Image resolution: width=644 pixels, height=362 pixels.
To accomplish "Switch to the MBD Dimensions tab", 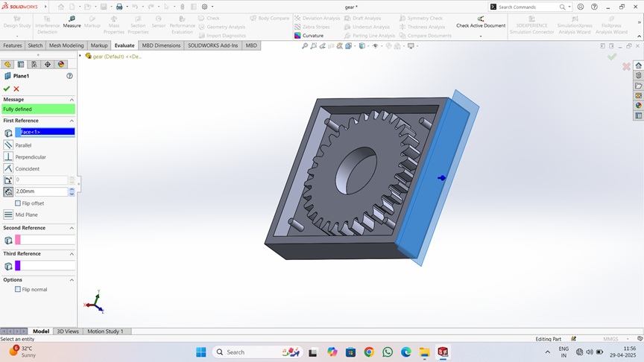I will [161, 45].
